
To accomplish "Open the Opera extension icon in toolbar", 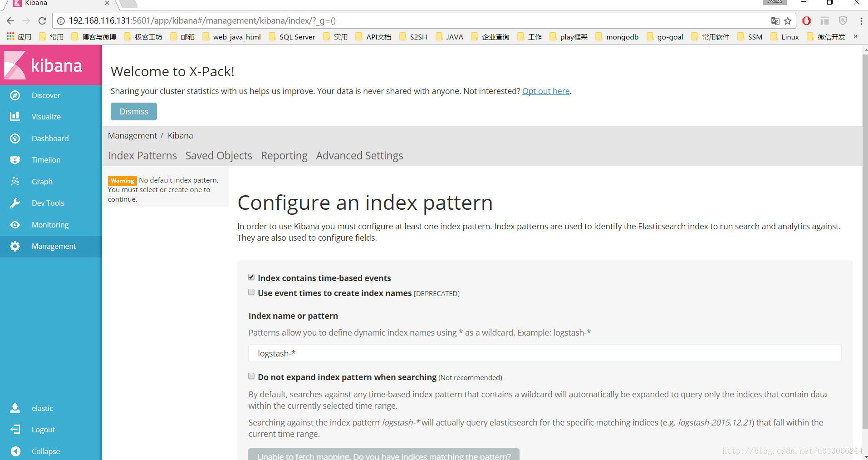I will click(806, 21).
